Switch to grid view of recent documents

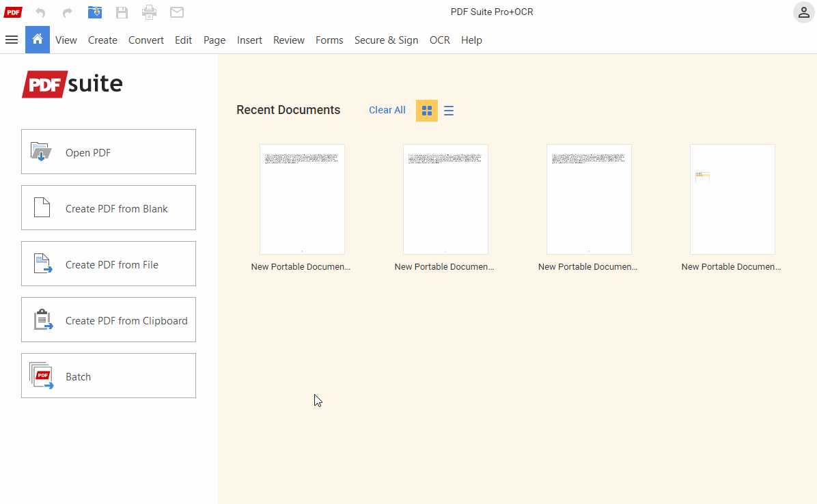427,111
